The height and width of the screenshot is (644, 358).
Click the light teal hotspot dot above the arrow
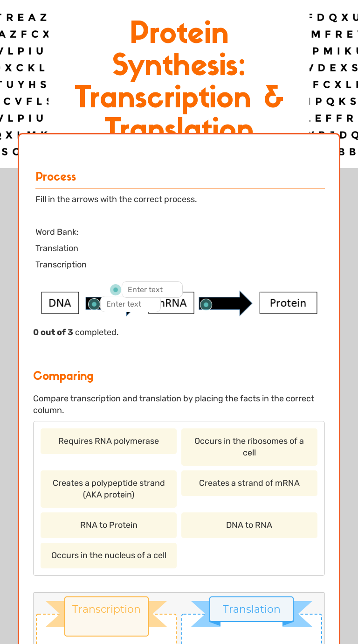point(116,290)
